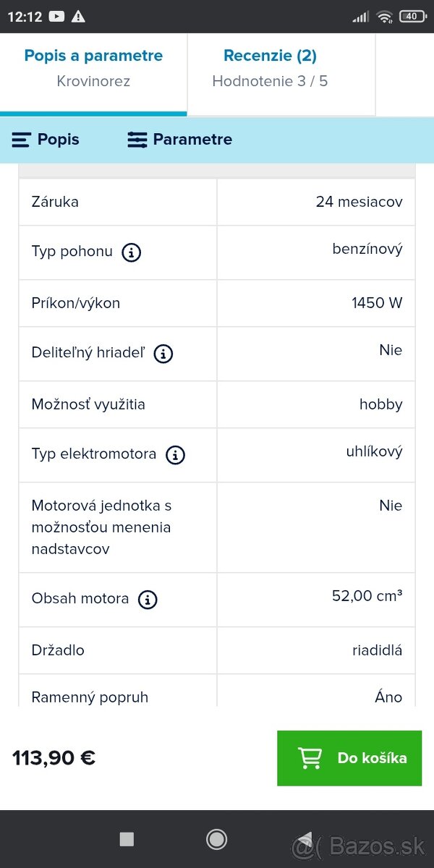
Task: Tap the Parametre sliders icon
Action: click(x=137, y=140)
